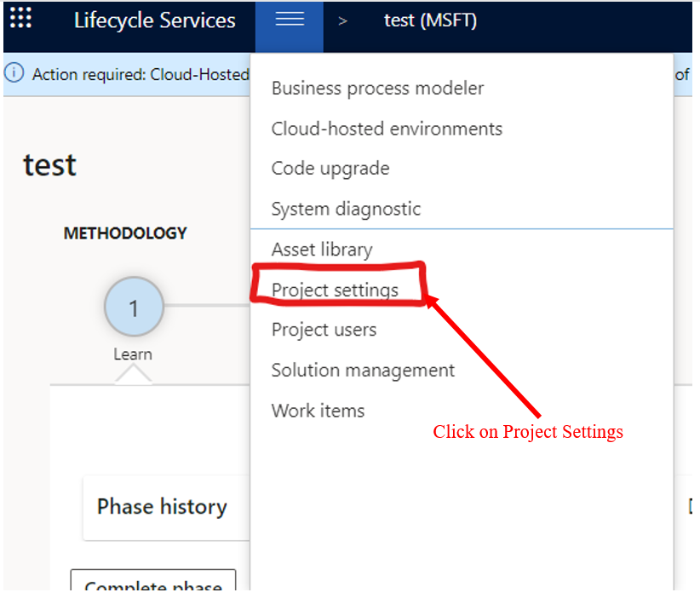700x604 pixels.
Task: Open the test (MSFT) breadcrumb
Action: 430,20
